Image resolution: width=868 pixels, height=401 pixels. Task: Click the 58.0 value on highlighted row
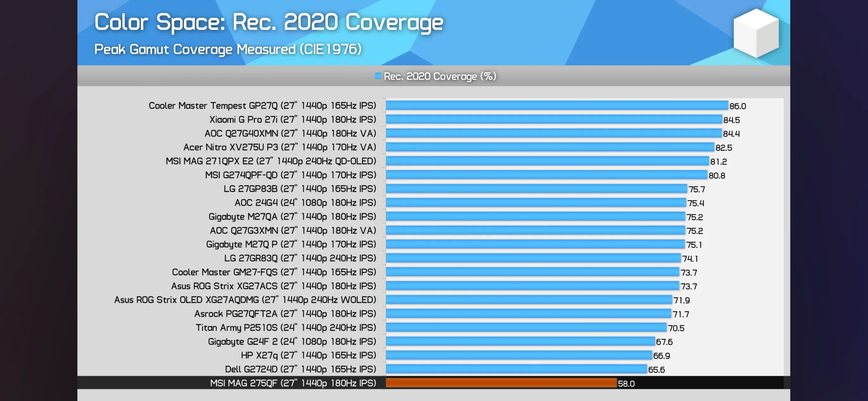point(626,384)
